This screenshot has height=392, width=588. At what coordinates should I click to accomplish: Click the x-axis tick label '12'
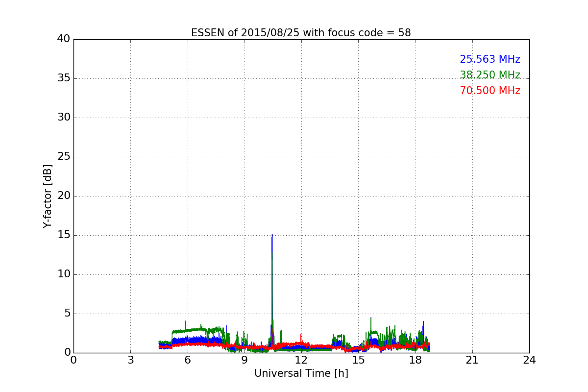[301, 360]
